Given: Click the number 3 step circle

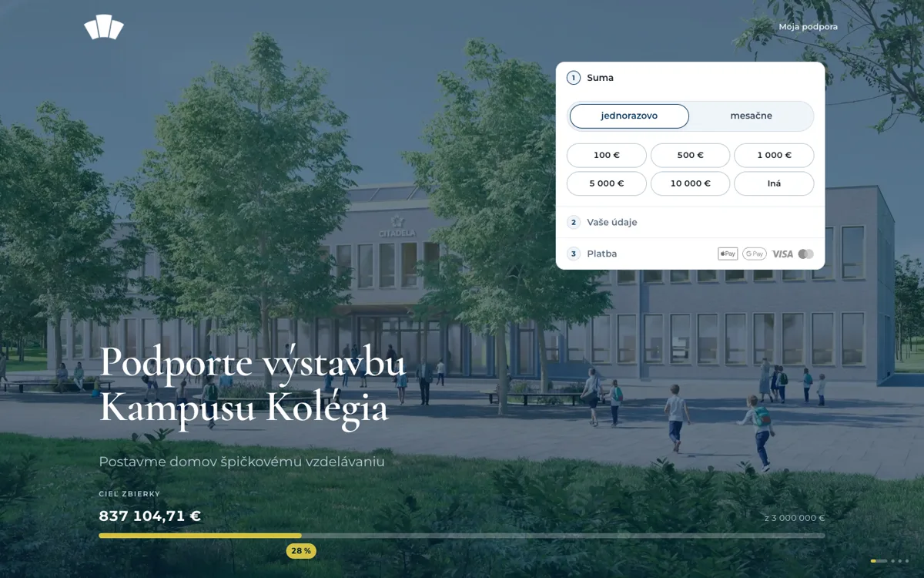Looking at the screenshot, I should coord(573,254).
